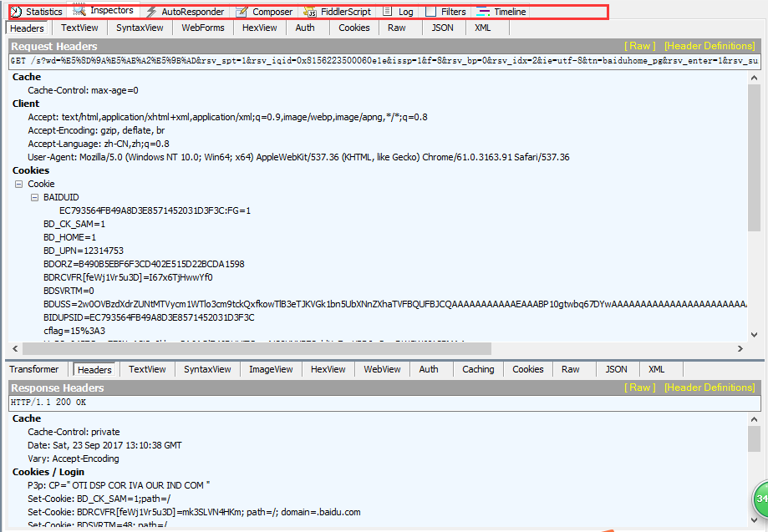Screen dimensions: 768x532
Task: Click the Log document icon
Action: pos(388,12)
